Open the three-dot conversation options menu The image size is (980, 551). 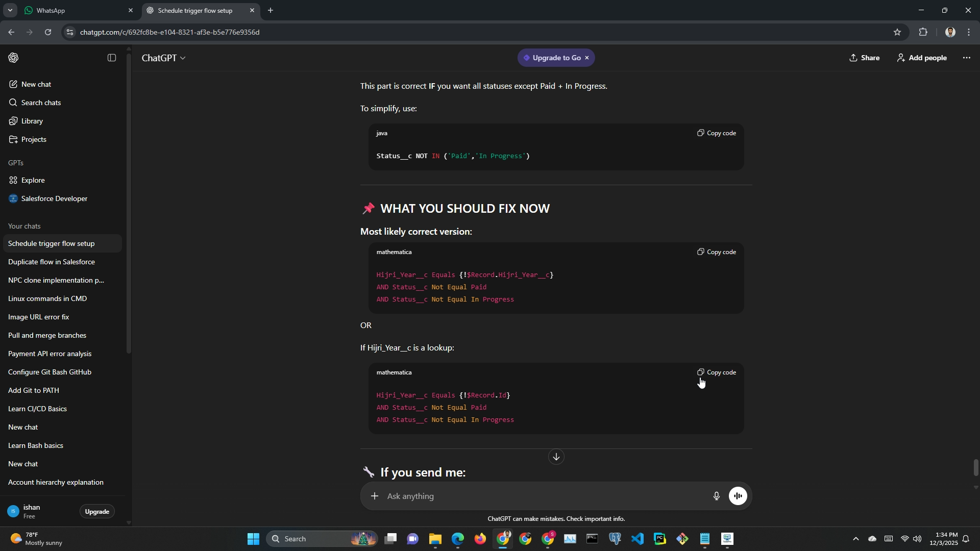point(966,58)
